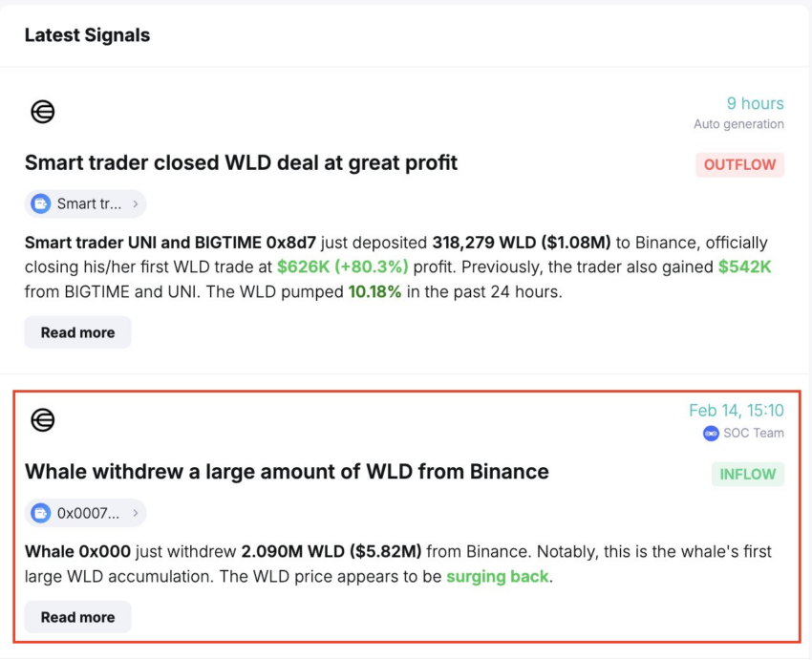This screenshot has height=660, width=812.
Task: Click the SOC Team author label
Action: point(754,434)
